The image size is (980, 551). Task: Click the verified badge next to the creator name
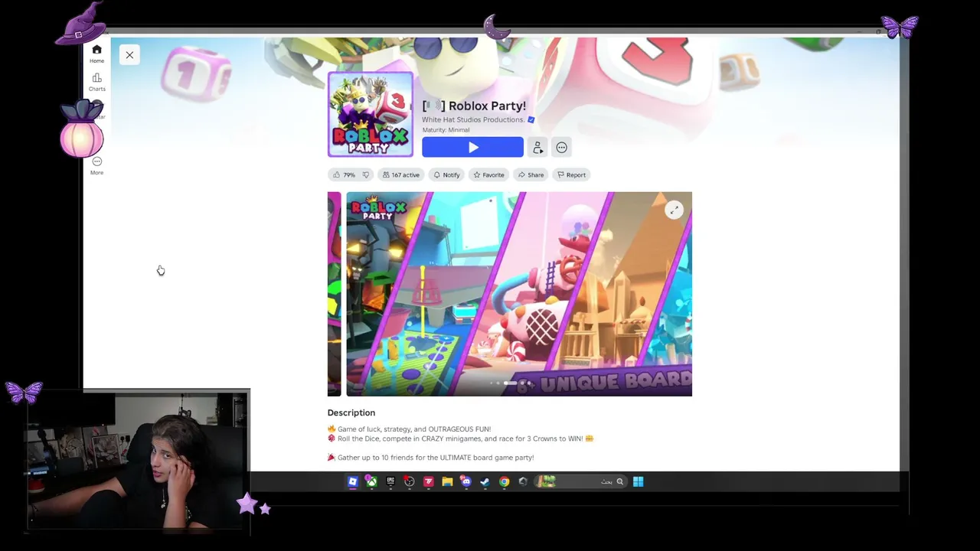coord(531,119)
